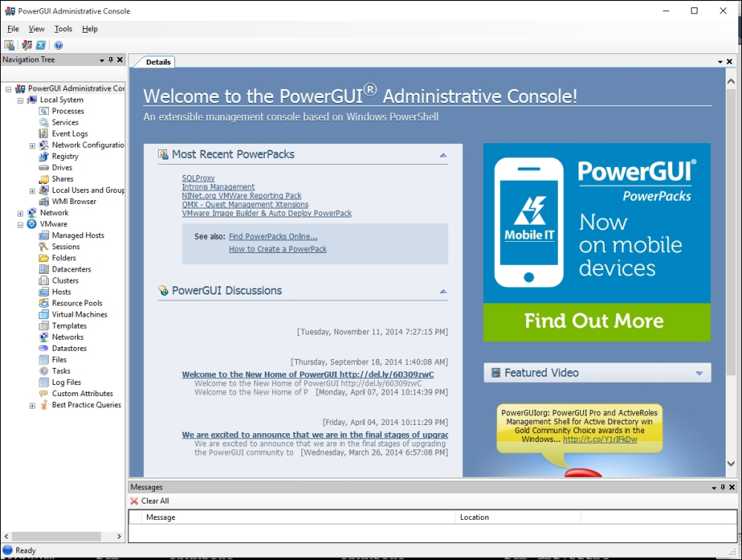Click the Templates icon
This screenshot has height=560, width=742.
(44, 326)
